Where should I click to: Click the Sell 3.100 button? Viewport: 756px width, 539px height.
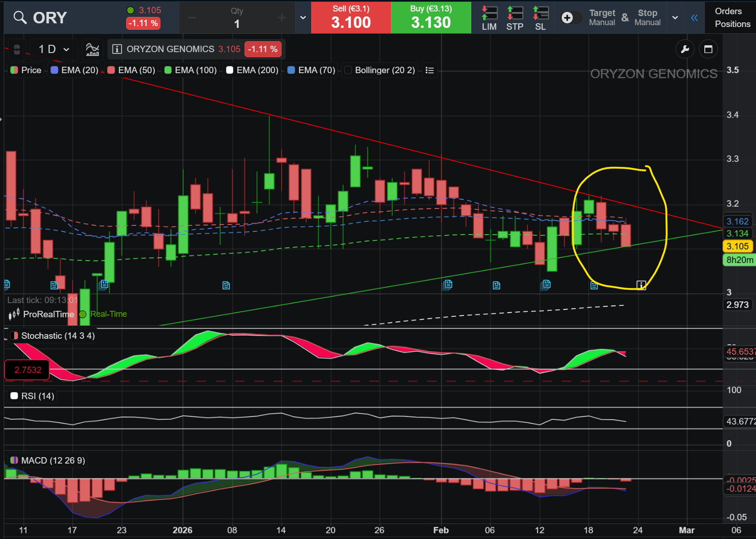point(351,17)
